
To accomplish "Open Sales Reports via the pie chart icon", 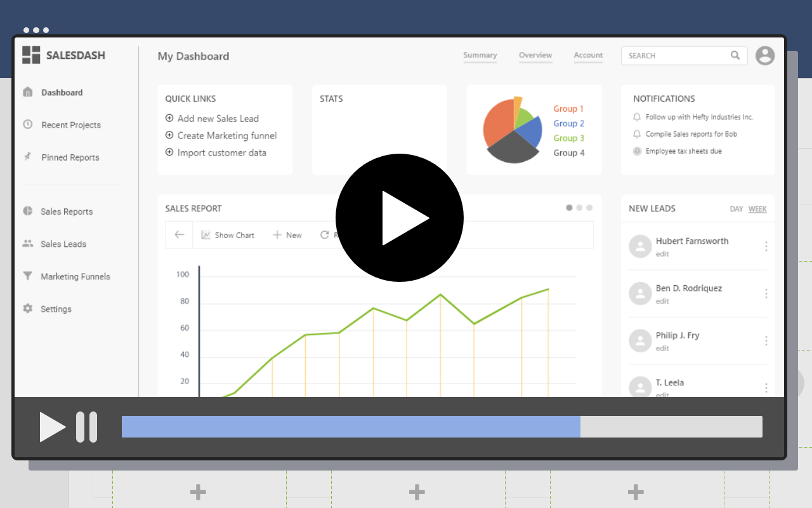I will click(28, 211).
